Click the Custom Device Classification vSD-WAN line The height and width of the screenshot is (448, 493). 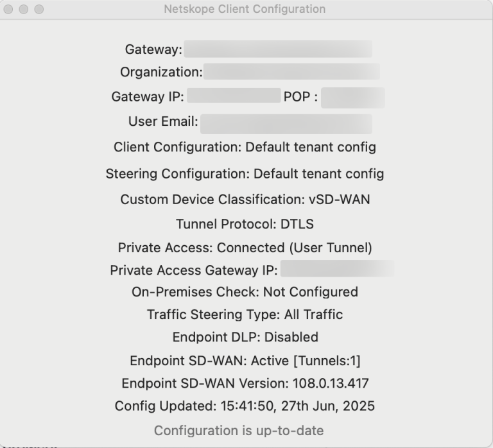[245, 200]
